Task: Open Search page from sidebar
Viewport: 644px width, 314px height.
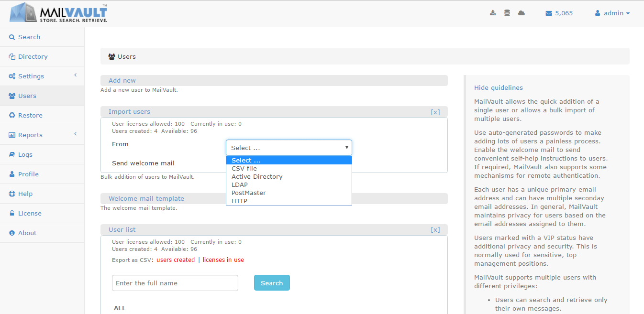Action: click(x=42, y=37)
